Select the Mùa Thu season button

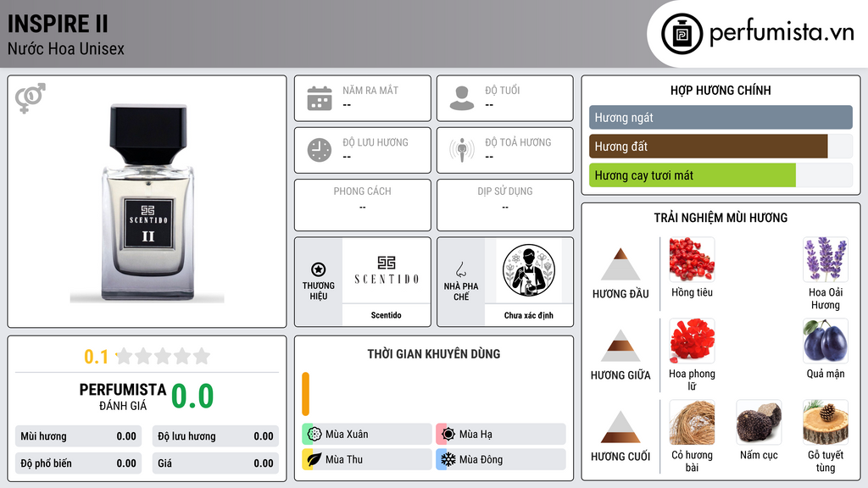tap(367, 459)
